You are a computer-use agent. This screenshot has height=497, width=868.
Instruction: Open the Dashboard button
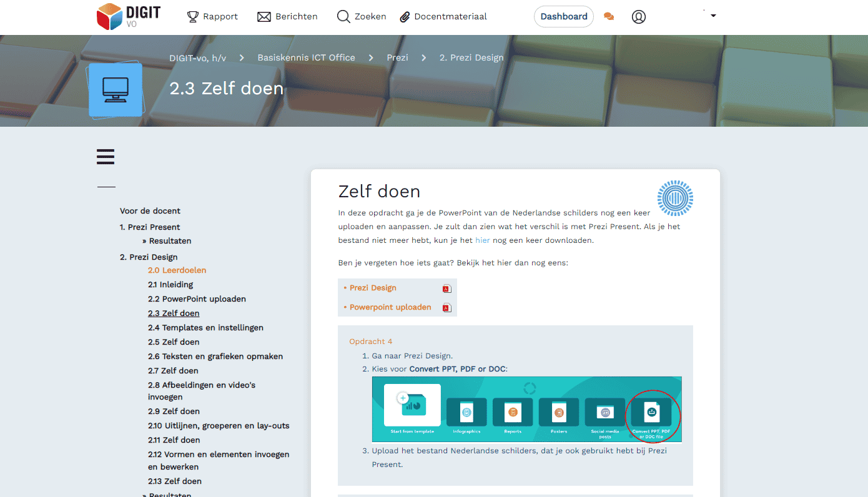point(563,16)
